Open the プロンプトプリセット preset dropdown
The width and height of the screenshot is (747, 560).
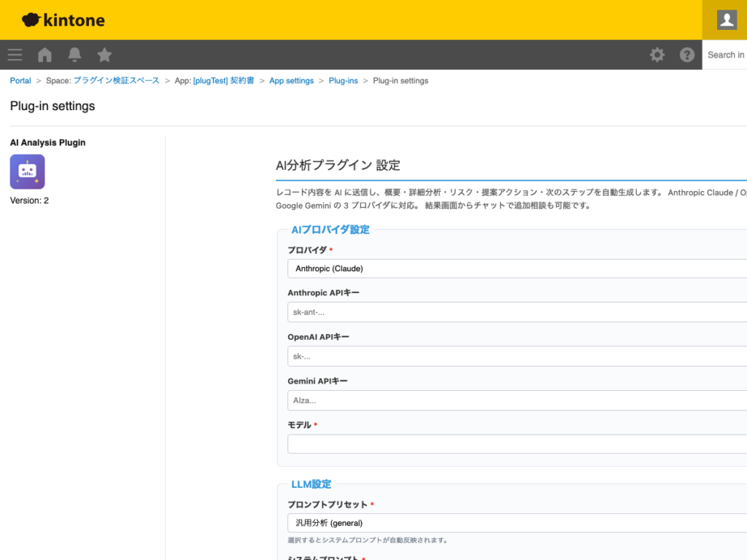pyautogui.click(x=511, y=523)
